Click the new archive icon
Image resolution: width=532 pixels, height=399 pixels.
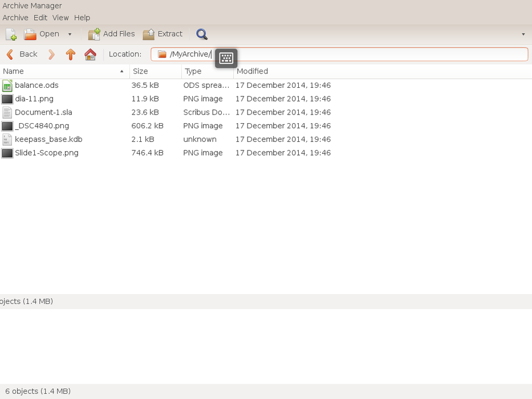[x=11, y=34]
